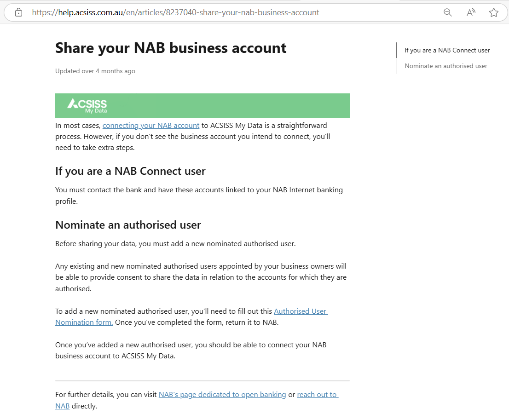Click the paragraph starting "Any existing and new nominated"
Image resolution: width=509 pixels, height=420 pixels.
coord(201,277)
